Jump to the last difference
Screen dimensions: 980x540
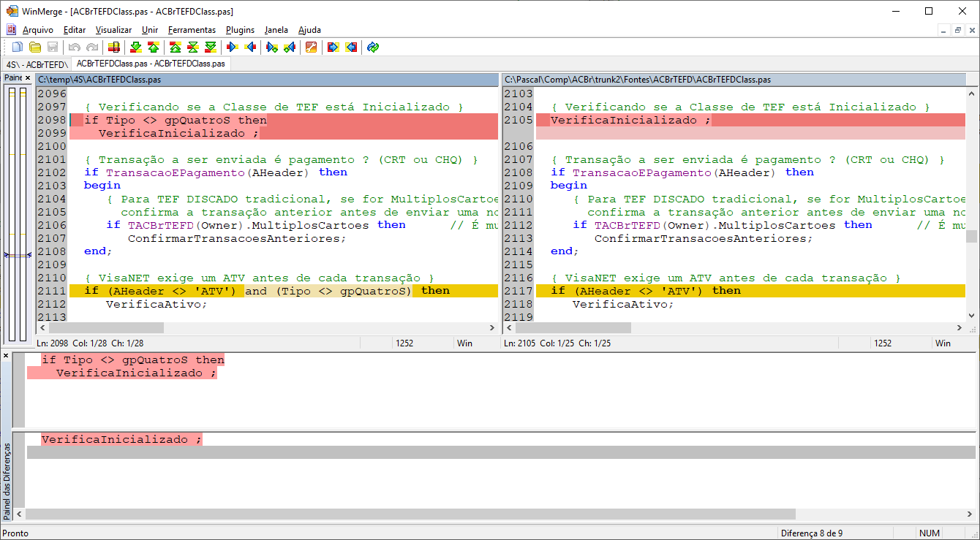tap(211, 47)
